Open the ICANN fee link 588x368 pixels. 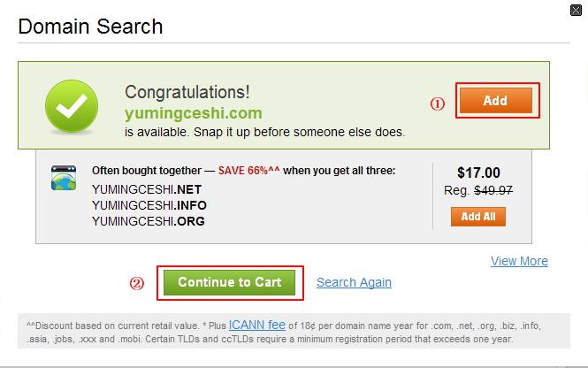(257, 325)
